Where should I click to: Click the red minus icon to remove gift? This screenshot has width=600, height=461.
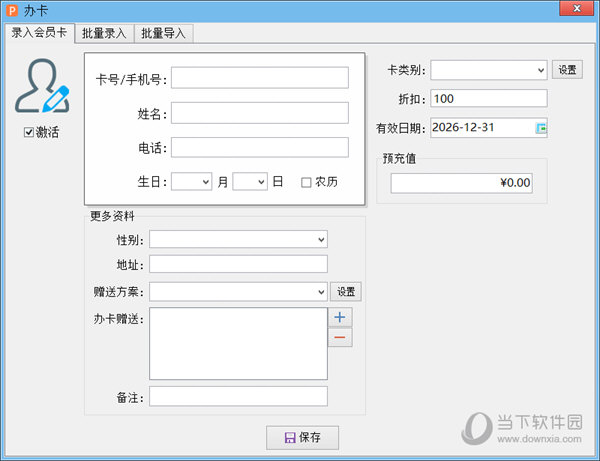tap(340, 337)
